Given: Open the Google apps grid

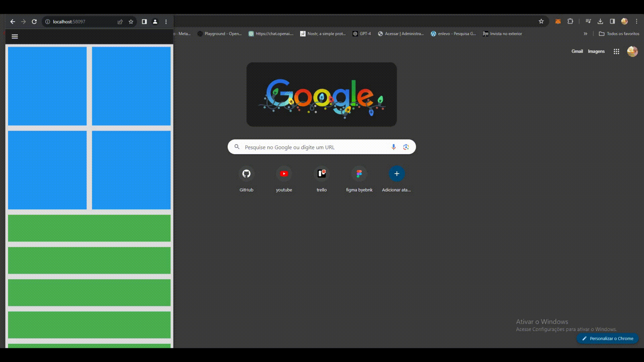Looking at the screenshot, I should [616, 52].
